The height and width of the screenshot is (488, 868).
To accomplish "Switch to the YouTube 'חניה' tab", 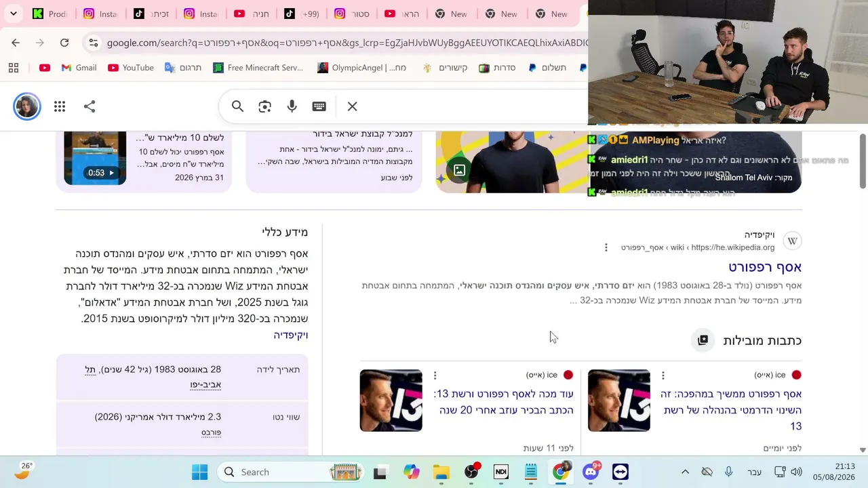I will click(x=252, y=14).
